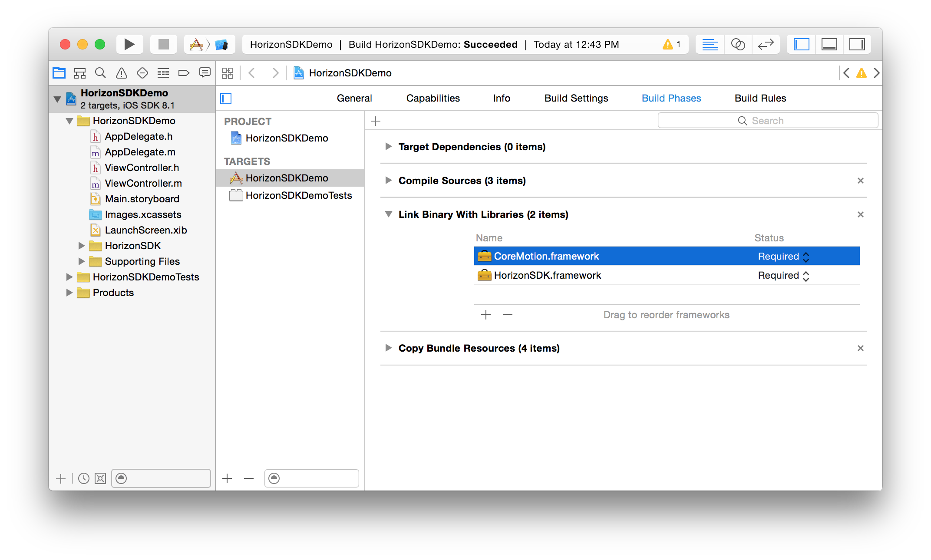Select CoreMotion.framework row
This screenshot has height=560, width=931.
click(x=667, y=256)
